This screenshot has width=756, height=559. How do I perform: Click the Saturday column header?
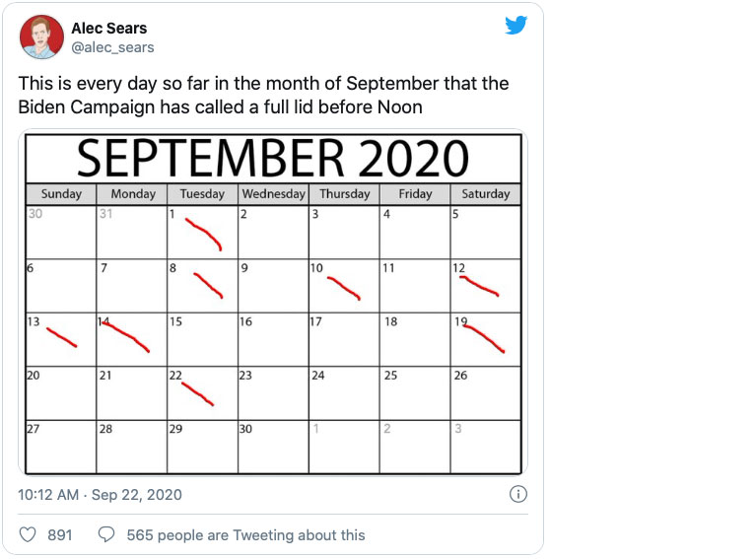coord(485,194)
